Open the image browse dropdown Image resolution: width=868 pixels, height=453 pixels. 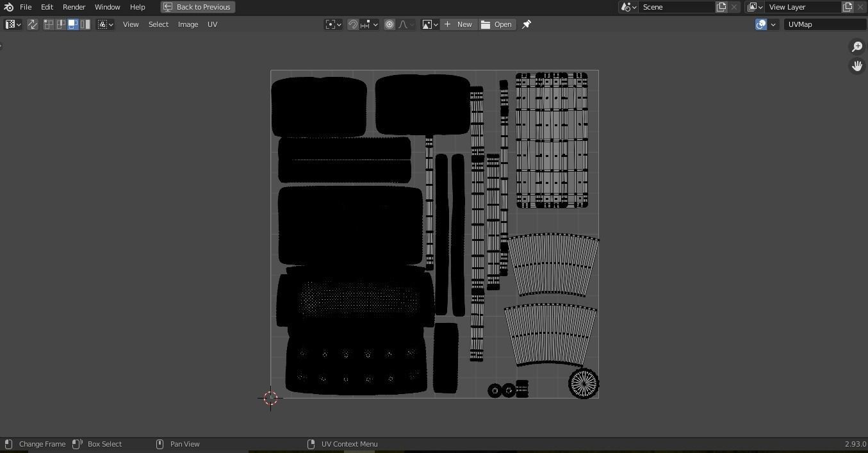point(430,24)
